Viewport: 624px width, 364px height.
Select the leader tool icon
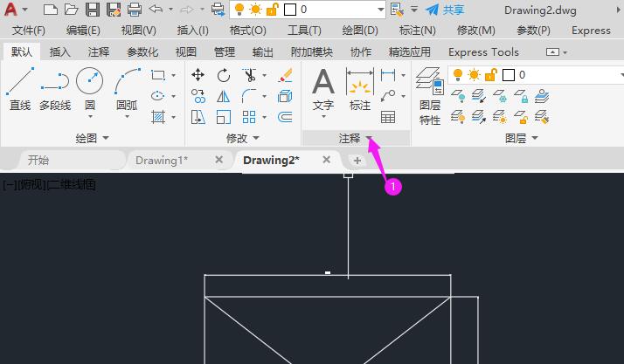(x=388, y=96)
